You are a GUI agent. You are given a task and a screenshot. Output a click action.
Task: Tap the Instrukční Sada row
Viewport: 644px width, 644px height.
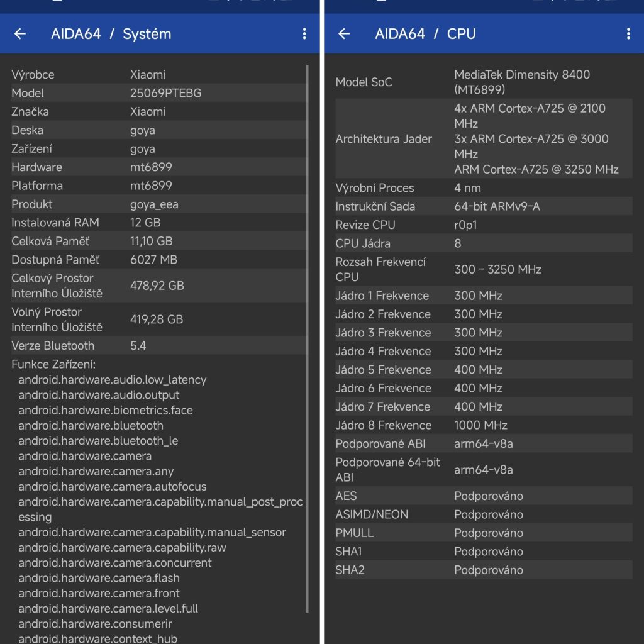[483, 206]
